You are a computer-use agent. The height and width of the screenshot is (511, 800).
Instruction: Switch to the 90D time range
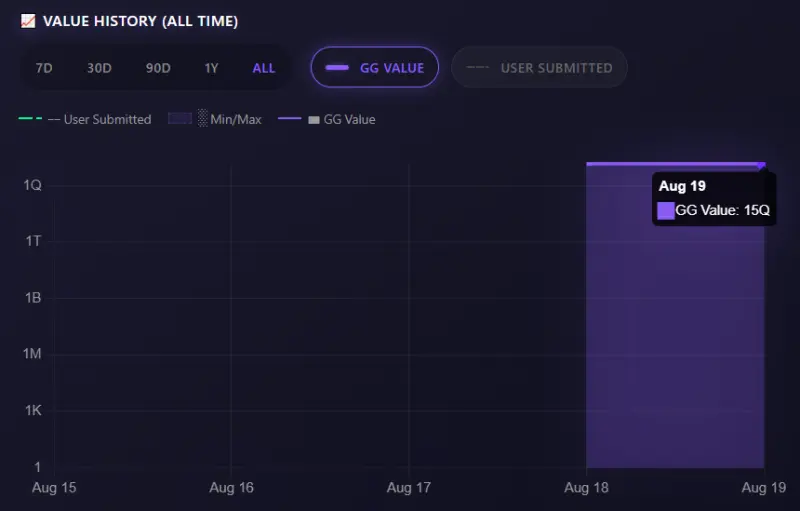[x=158, y=68]
